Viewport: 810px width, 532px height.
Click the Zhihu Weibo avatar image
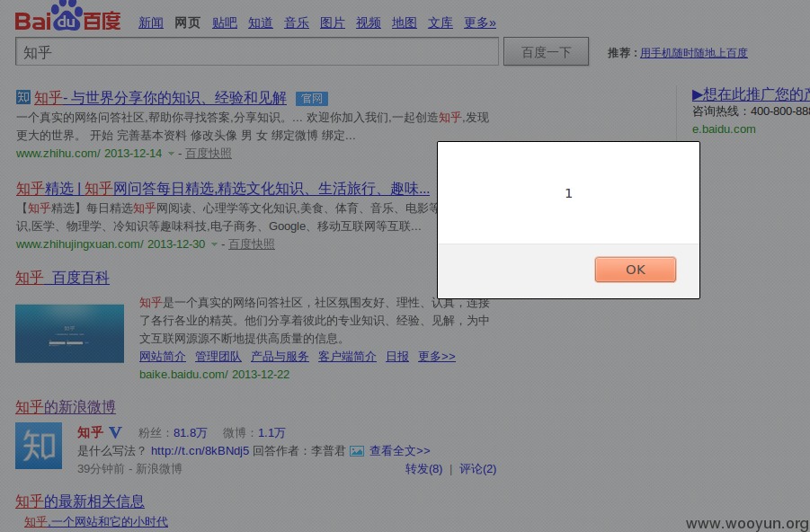coord(39,446)
